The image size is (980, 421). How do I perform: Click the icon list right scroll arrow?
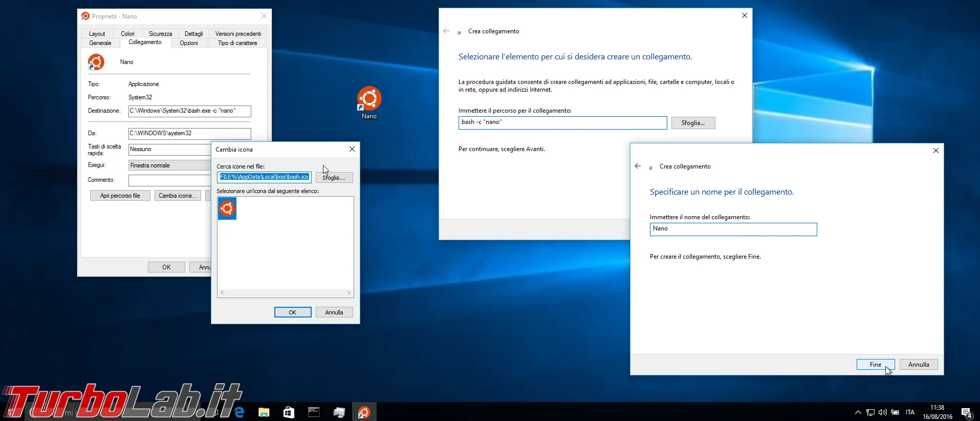[x=349, y=293]
